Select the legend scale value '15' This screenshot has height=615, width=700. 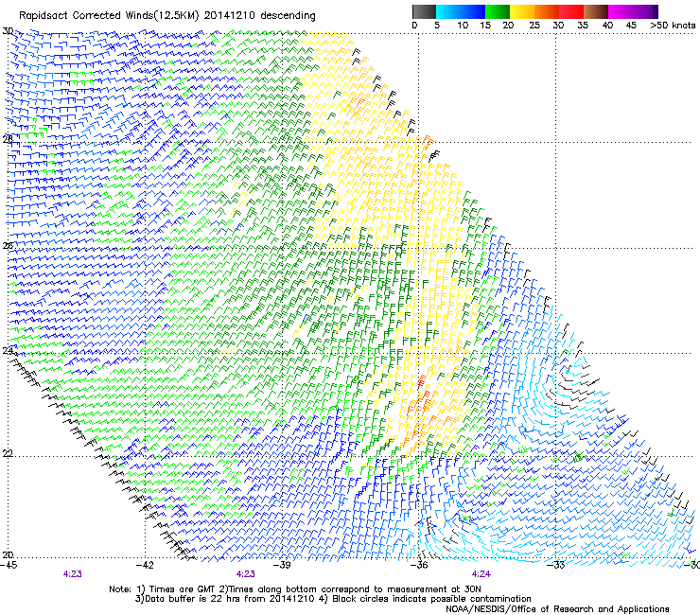(x=485, y=26)
